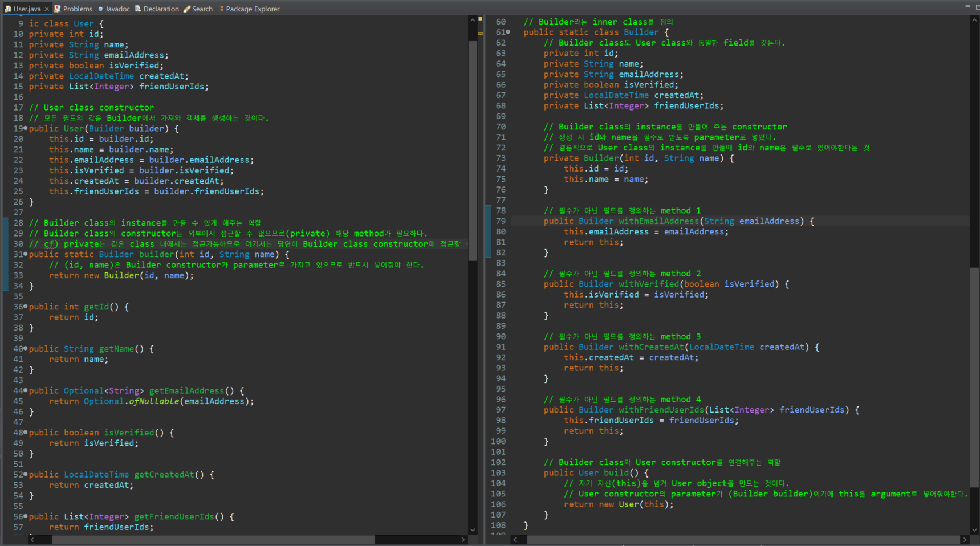Click 'this.isVerified = isVerified;' on line 86
The image size is (980, 546).
coord(636,294)
